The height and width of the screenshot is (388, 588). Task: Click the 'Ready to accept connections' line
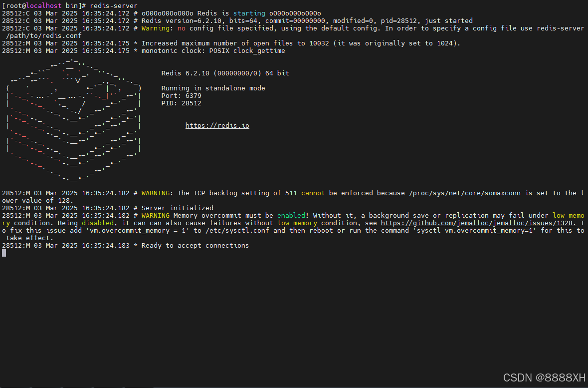tap(125, 245)
